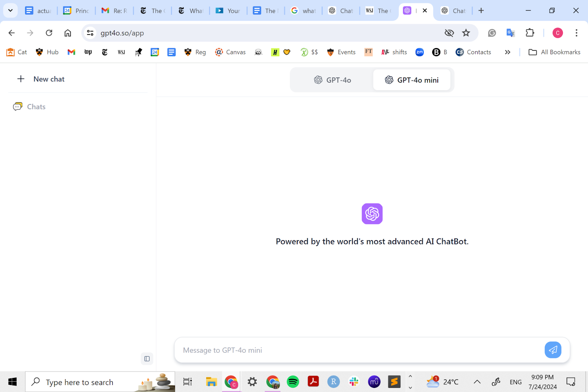Open the Washington Post bookmark icon
The width and height of the screenshot is (588, 392).
(88, 52)
